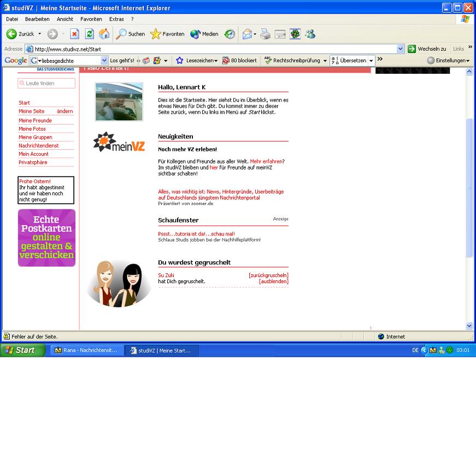
Task: Click the Google news icon beside Los geht's
Action: [x=146, y=61]
